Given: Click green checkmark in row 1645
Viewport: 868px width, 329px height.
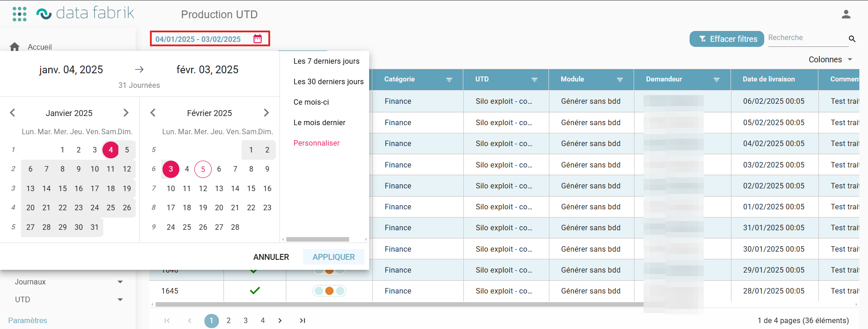Looking at the screenshot, I should pos(255,290).
